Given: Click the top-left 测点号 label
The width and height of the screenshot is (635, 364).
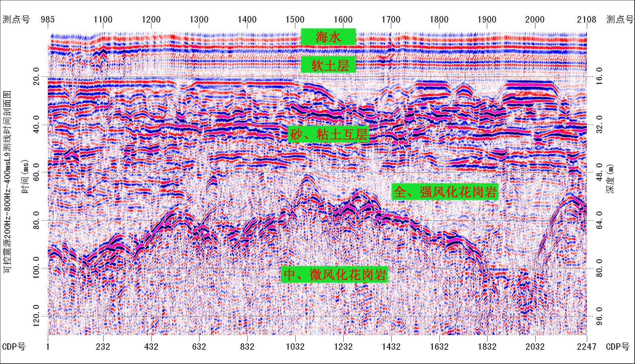Looking at the screenshot, I should pyautogui.click(x=16, y=20).
